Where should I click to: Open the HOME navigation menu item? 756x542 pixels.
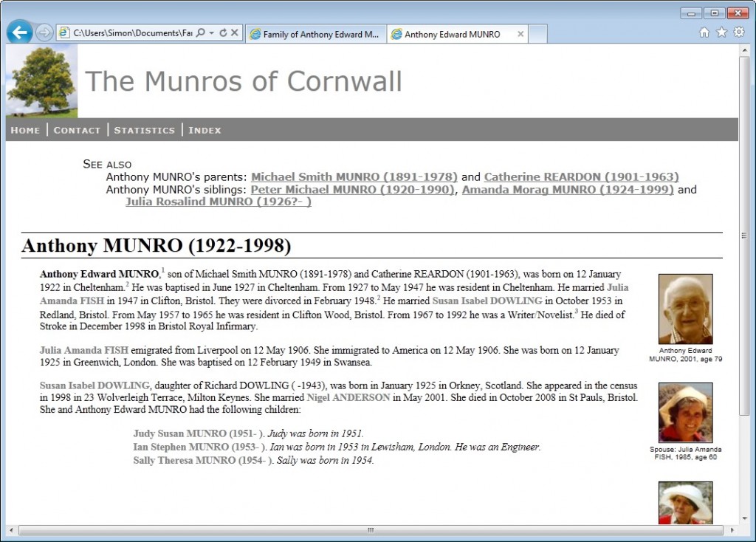pos(25,130)
